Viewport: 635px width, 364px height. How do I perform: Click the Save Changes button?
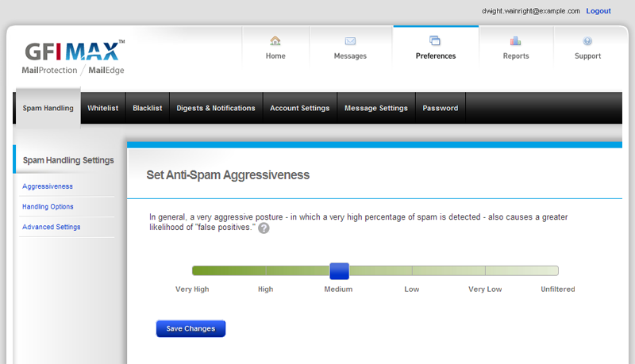tap(190, 328)
